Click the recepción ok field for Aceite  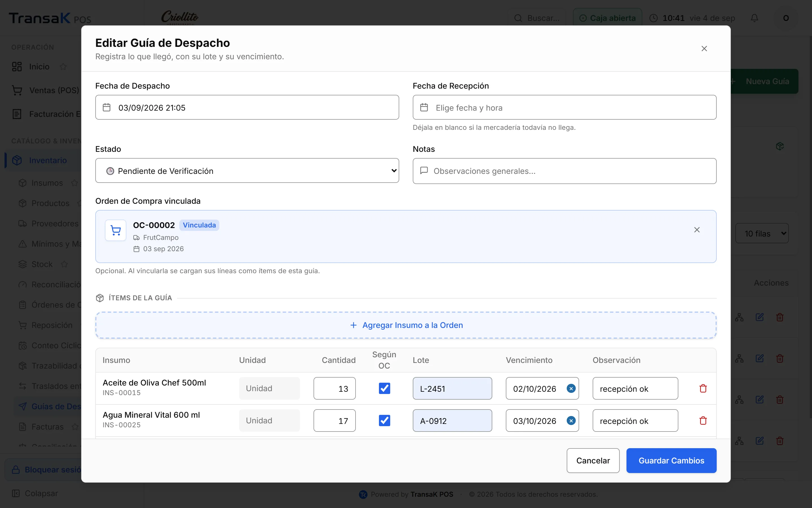click(x=635, y=388)
